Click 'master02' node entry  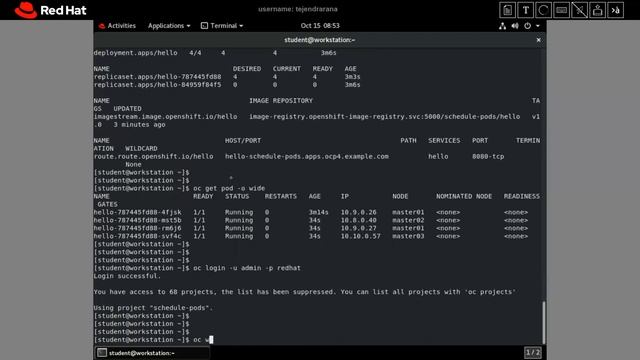(408, 220)
